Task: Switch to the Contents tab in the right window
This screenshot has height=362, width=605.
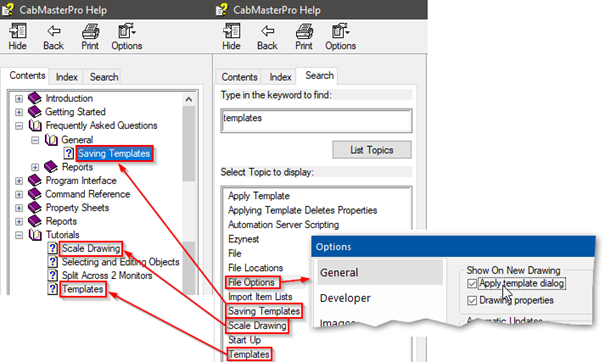Action: click(x=239, y=77)
